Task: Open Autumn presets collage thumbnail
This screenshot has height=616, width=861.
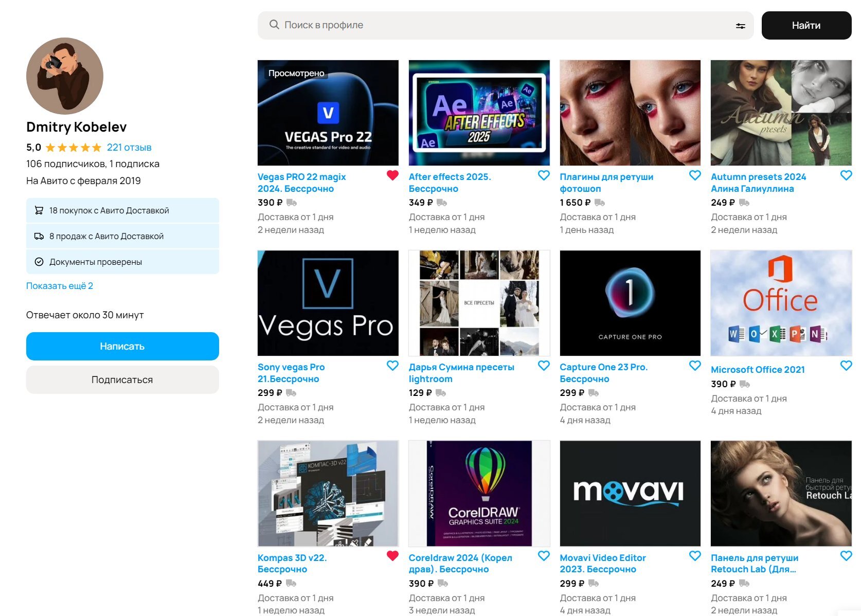Action: (781, 113)
